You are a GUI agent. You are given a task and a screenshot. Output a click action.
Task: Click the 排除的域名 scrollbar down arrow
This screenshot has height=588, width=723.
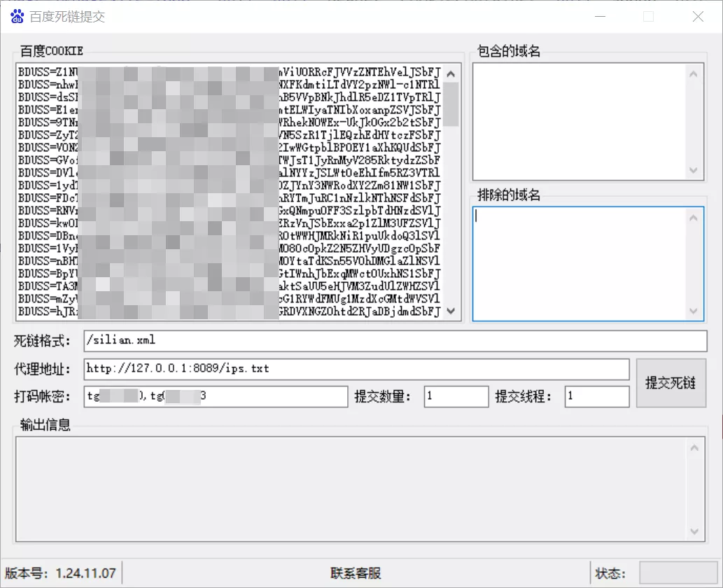[693, 311]
